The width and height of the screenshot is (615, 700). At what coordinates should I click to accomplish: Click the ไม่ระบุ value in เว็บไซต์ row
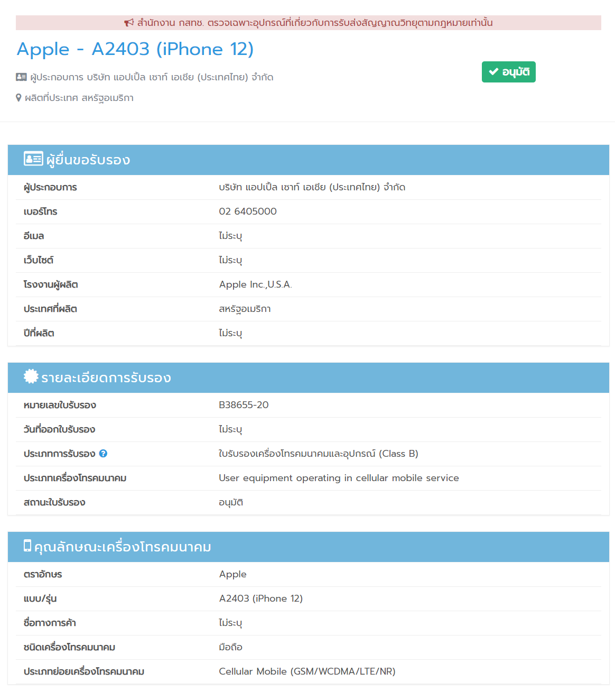click(x=230, y=260)
